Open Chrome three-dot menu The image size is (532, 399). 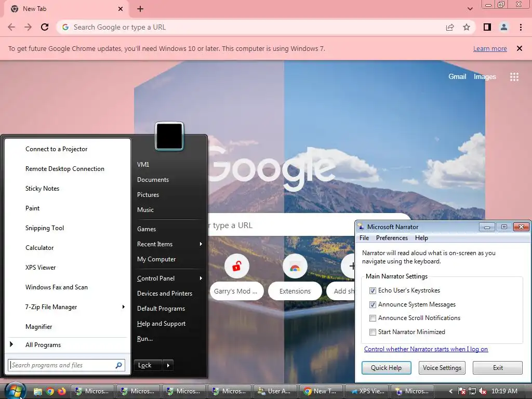click(521, 27)
